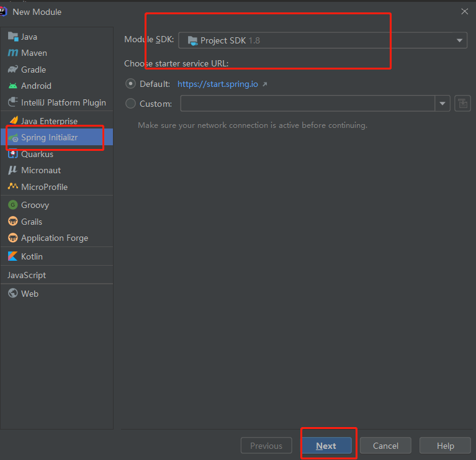476x460 pixels.
Task: Click the 'Choose starter service URL:' label
Action: click(x=176, y=63)
